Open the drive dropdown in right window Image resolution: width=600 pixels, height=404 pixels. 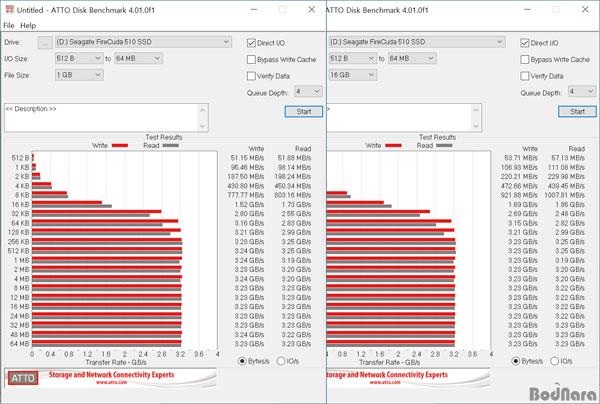coord(417,42)
